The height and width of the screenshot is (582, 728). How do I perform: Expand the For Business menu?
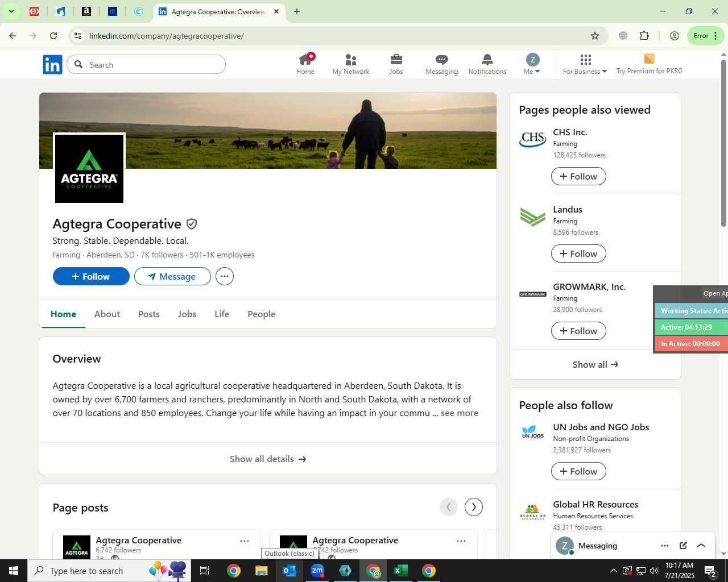(585, 64)
